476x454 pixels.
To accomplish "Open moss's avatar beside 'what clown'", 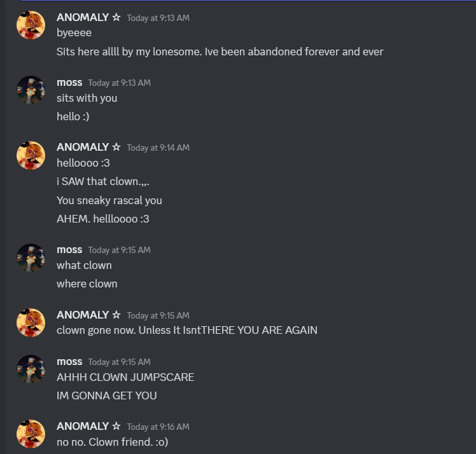I will click(x=31, y=258).
